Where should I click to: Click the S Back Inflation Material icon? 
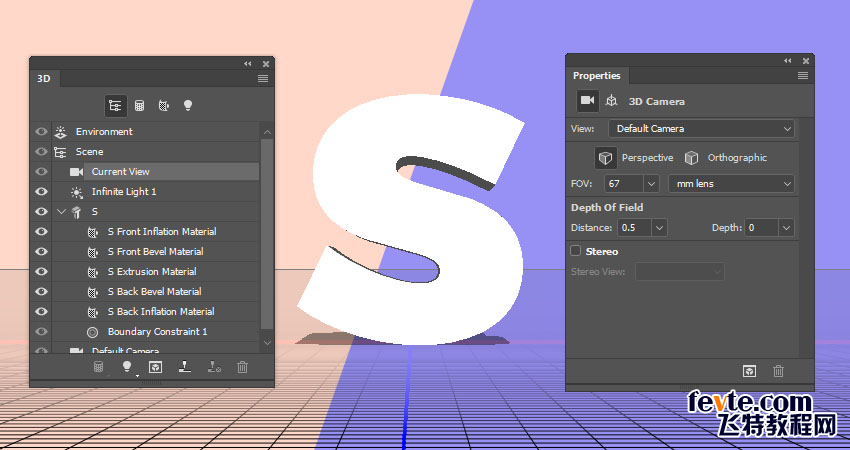[93, 312]
